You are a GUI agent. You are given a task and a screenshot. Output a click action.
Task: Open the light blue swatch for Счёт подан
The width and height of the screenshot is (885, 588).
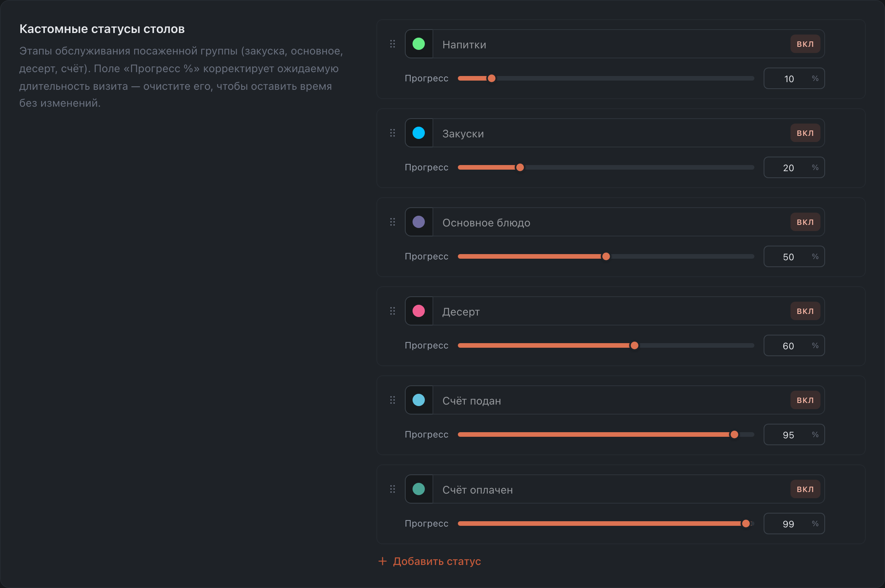(x=419, y=400)
